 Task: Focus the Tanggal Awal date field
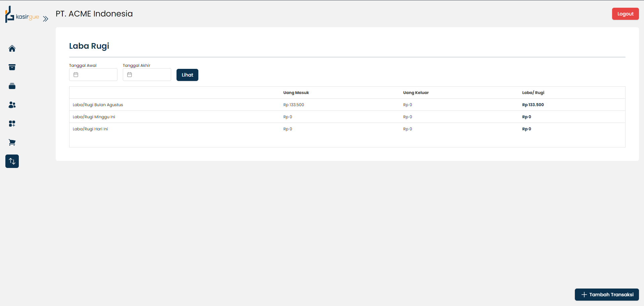click(93, 75)
